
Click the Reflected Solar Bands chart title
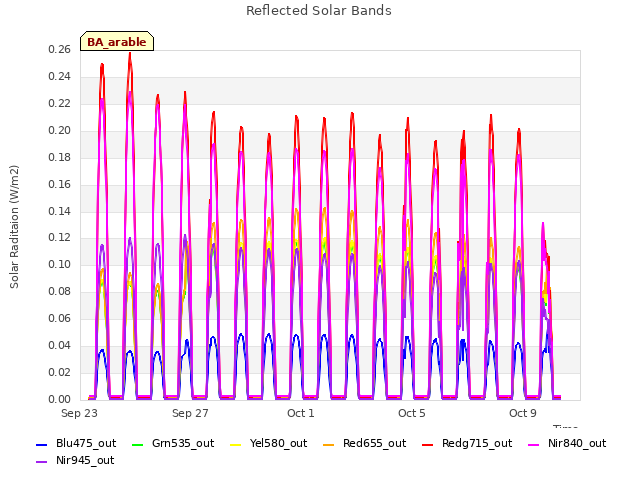point(319,11)
